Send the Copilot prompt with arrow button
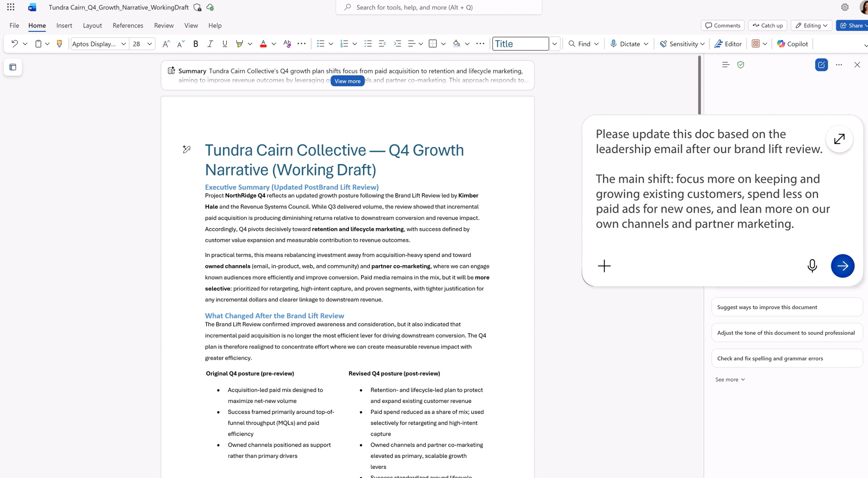868x478 pixels. pyautogui.click(x=842, y=266)
